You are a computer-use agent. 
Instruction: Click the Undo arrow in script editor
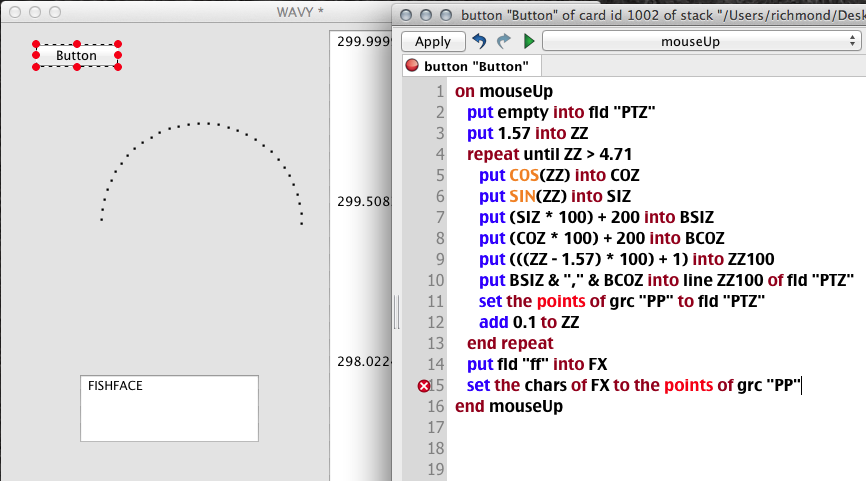coord(479,42)
